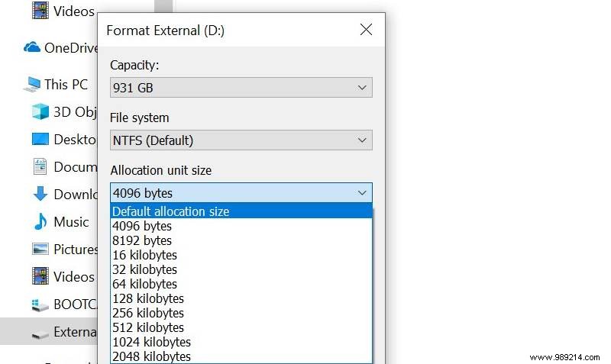This screenshot has height=364, width=611.
Task: Click the Documents page icon
Action: pos(40,166)
